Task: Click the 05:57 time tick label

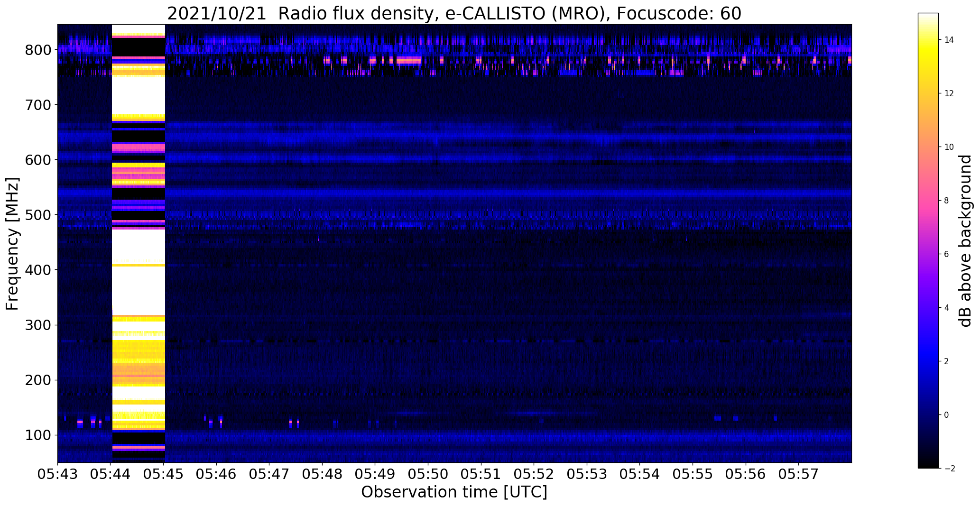Action: (799, 475)
